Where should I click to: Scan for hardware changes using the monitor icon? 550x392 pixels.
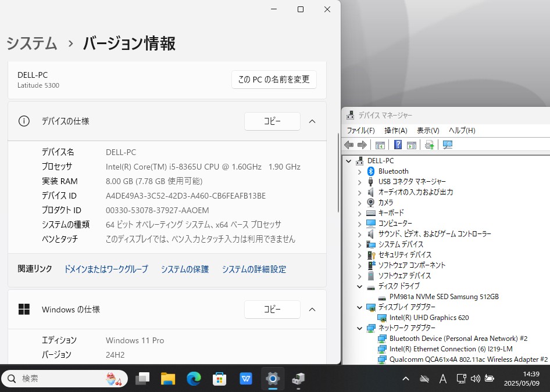coord(448,145)
